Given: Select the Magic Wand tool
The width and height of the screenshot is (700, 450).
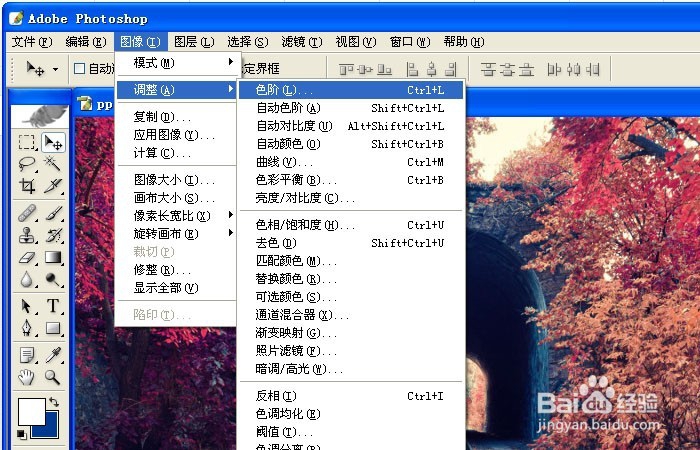Looking at the screenshot, I should coord(53,164).
